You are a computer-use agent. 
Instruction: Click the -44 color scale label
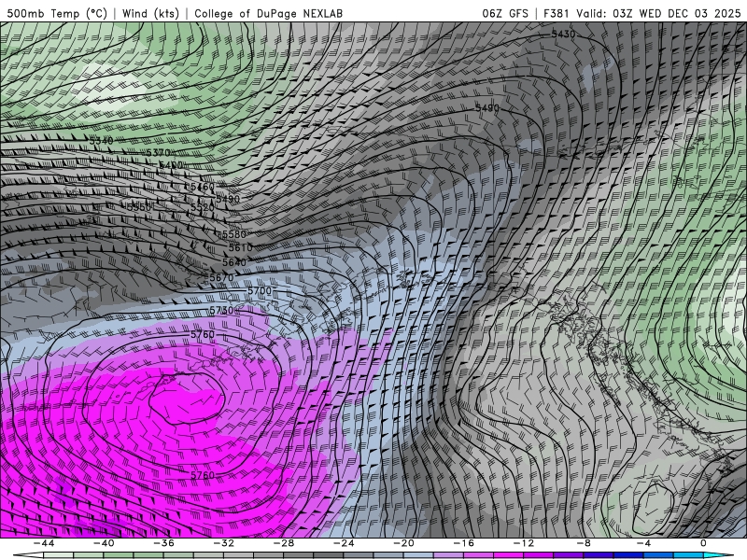pyautogui.click(x=44, y=543)
